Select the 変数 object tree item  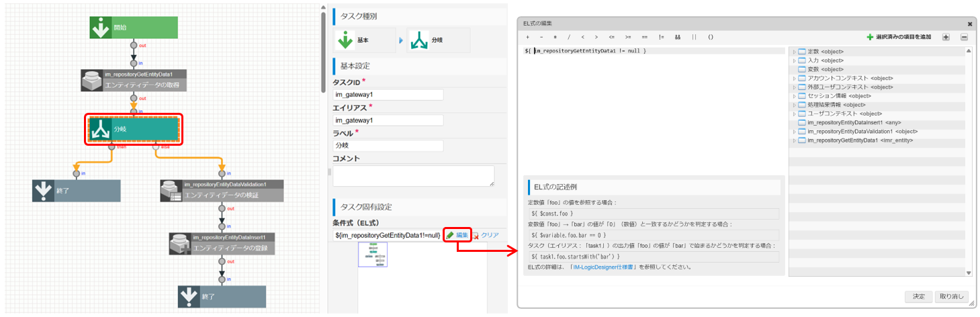pos(816,69)
